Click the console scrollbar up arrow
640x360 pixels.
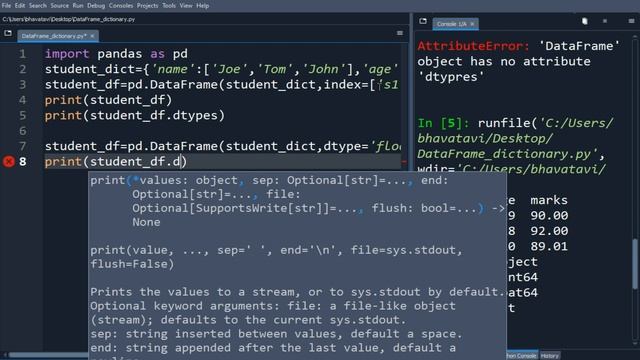[x=635, y=37]
